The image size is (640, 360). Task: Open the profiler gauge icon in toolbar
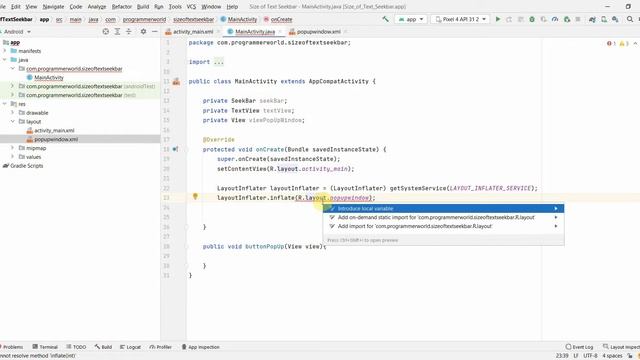[555, 19]
